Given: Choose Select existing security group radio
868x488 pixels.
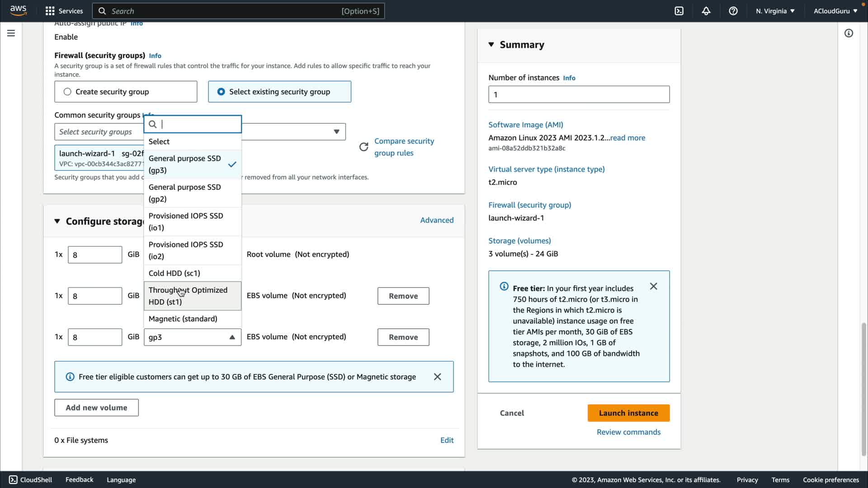Looking at the screenshot, I should pos(221,92).
